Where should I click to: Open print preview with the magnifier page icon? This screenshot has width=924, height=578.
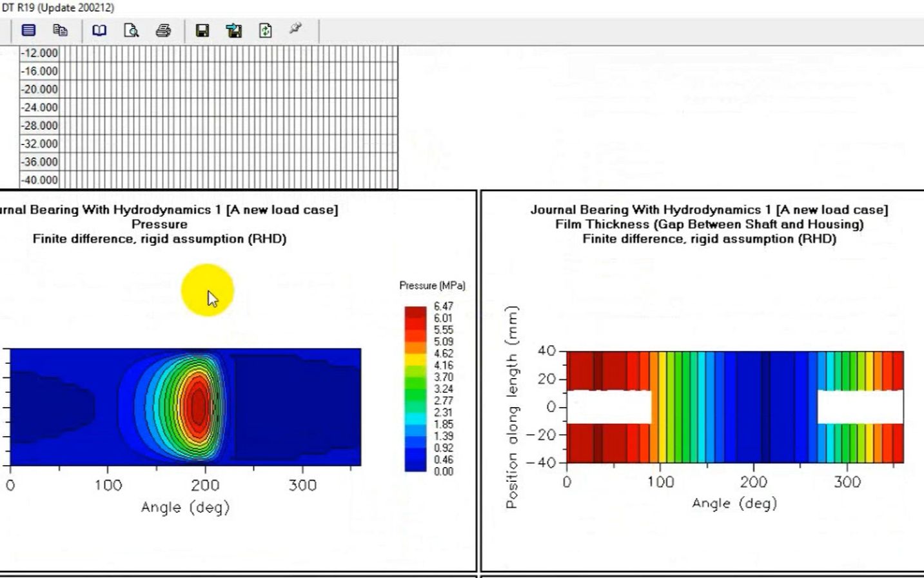point(132,30)
